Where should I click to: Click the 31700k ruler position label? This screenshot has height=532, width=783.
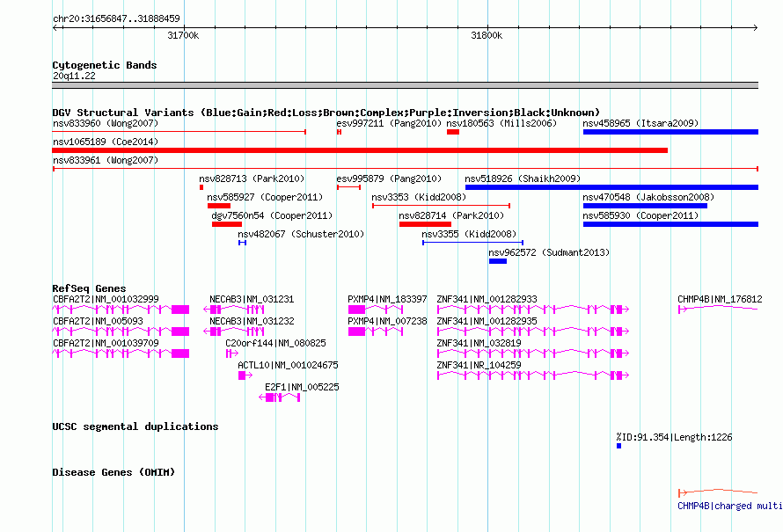point(183,35)
